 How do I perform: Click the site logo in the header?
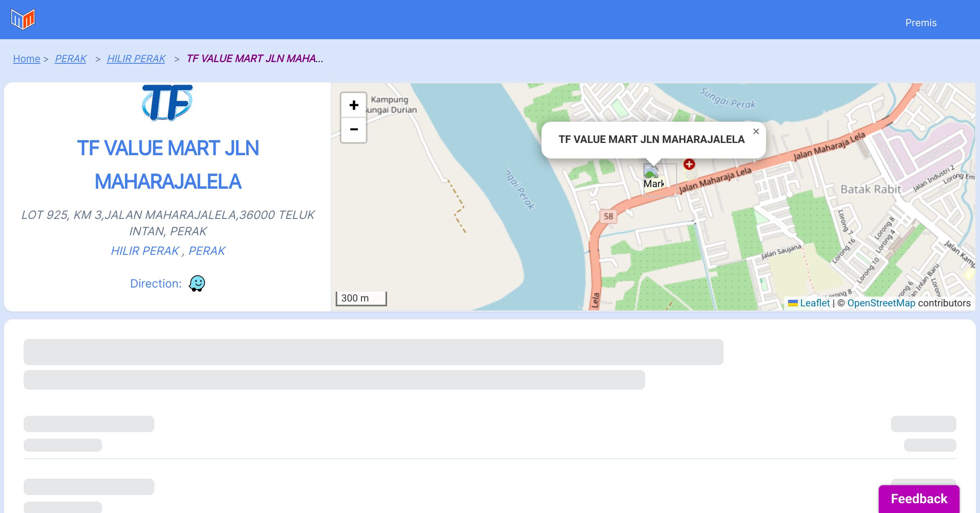coord(23,19)
